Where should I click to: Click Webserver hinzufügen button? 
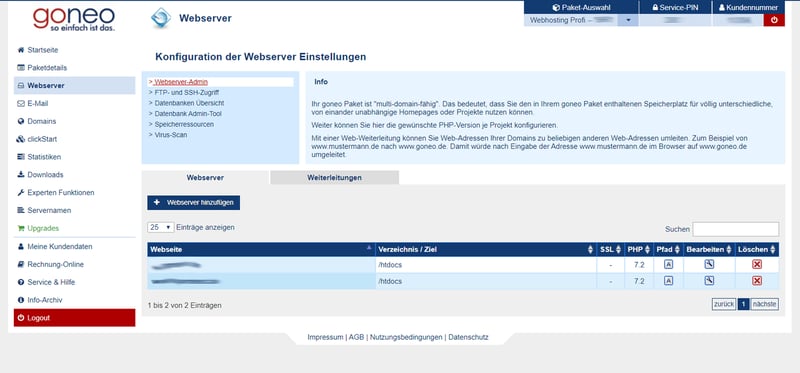point(194,203)
